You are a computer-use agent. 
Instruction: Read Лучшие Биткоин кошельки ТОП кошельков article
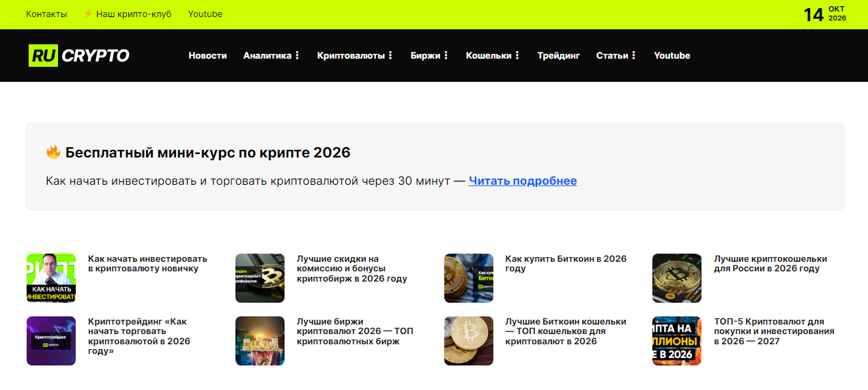click(566, 331)
